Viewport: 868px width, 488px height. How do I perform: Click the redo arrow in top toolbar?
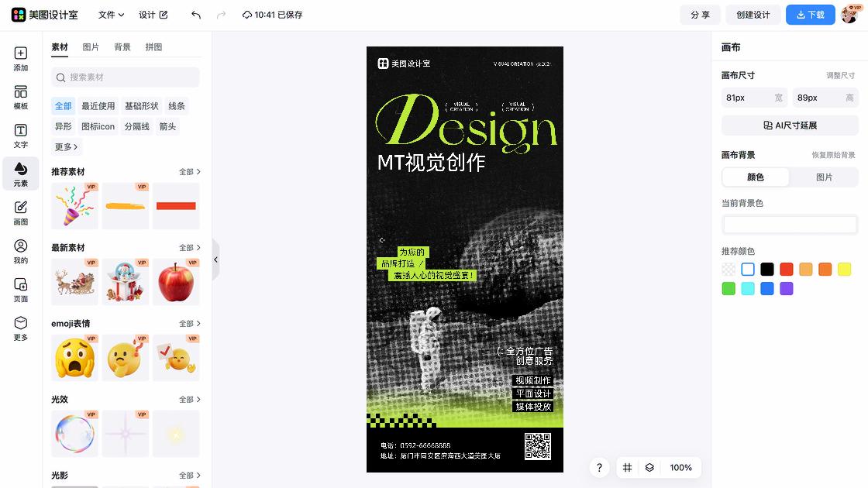tap(221, 15)
